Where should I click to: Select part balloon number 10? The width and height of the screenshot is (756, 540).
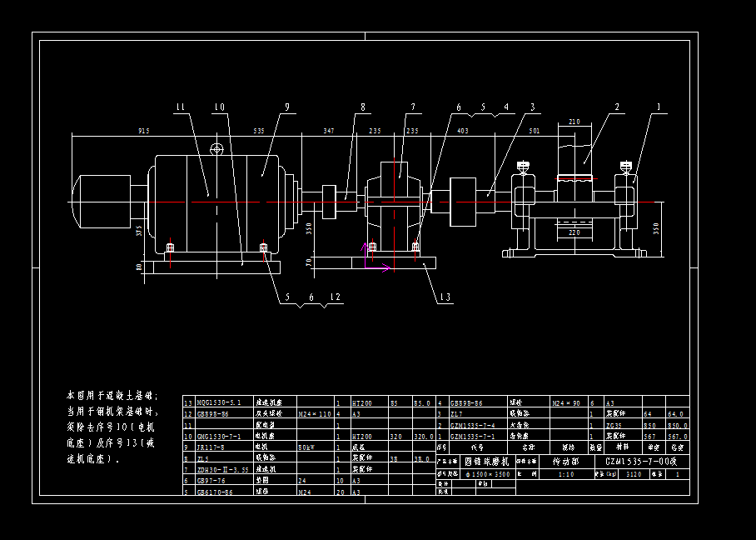tap(219, 107)
